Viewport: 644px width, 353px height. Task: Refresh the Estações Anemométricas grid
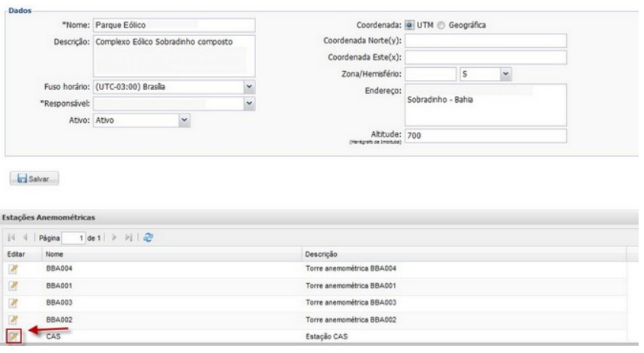[150, 237]
